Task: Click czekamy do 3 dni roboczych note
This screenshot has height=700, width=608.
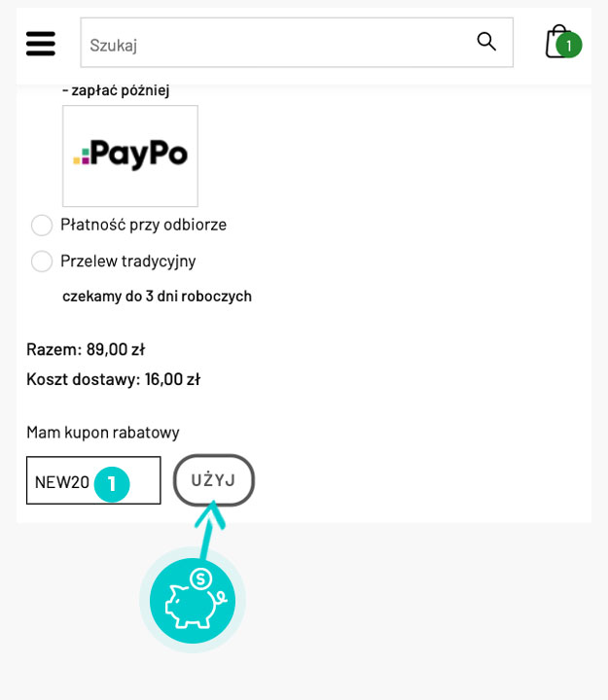Action: tap(157, 296)
